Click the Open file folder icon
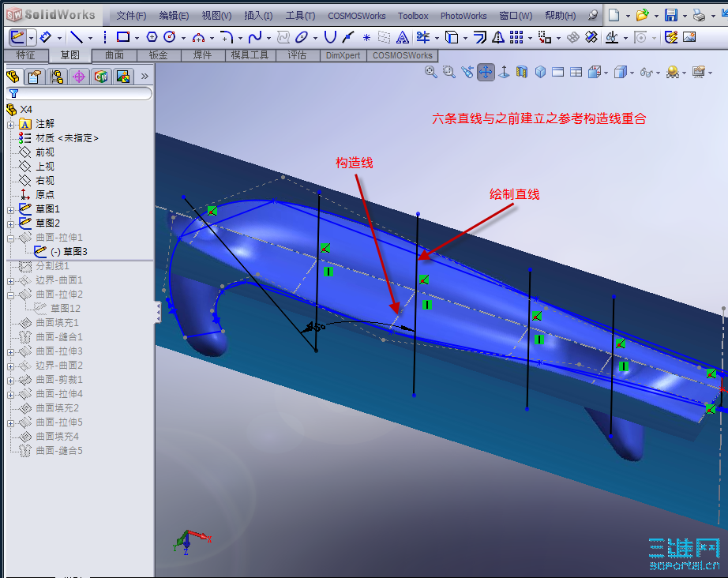Image resolution: width=728 pixels, height=578 pixels. click(x=642, y=15)
